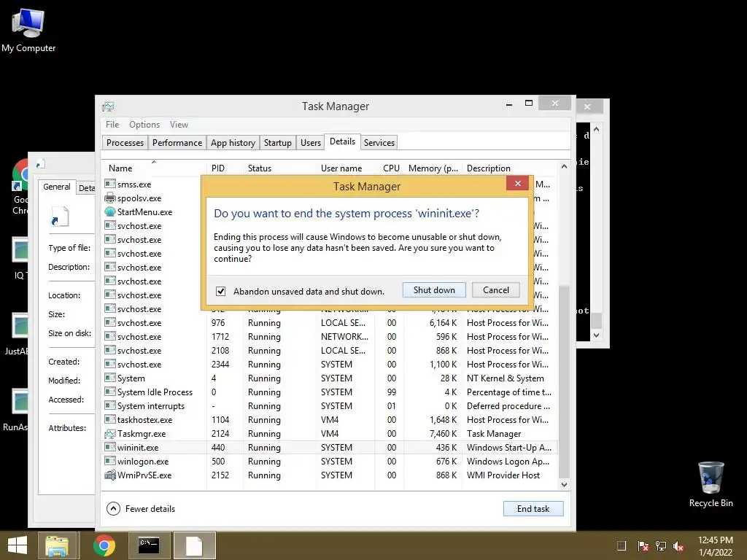Image resolution: width=747 pixels, height=560 pixels.
Task: Open the My Computer desktop icon
Action: 28,30
